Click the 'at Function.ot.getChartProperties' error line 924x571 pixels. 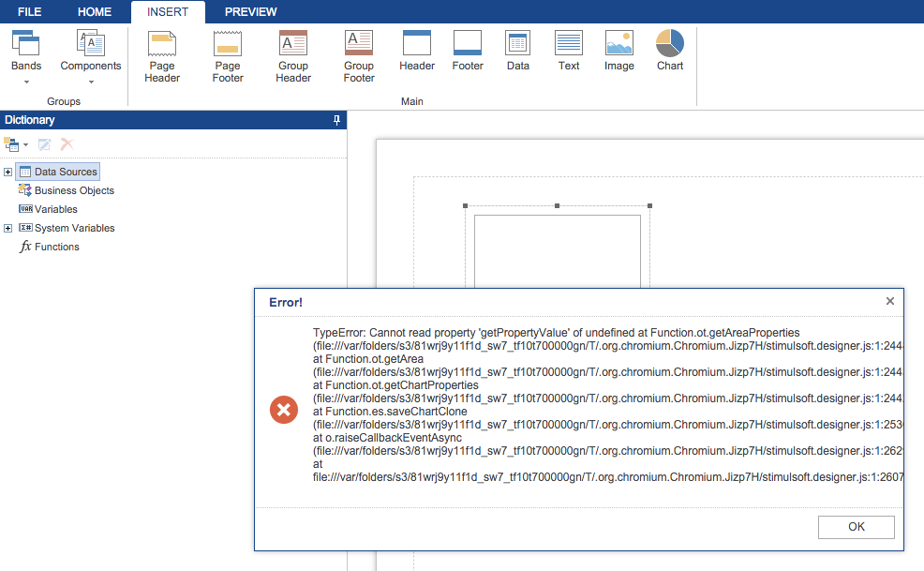(x=395, y=385)
